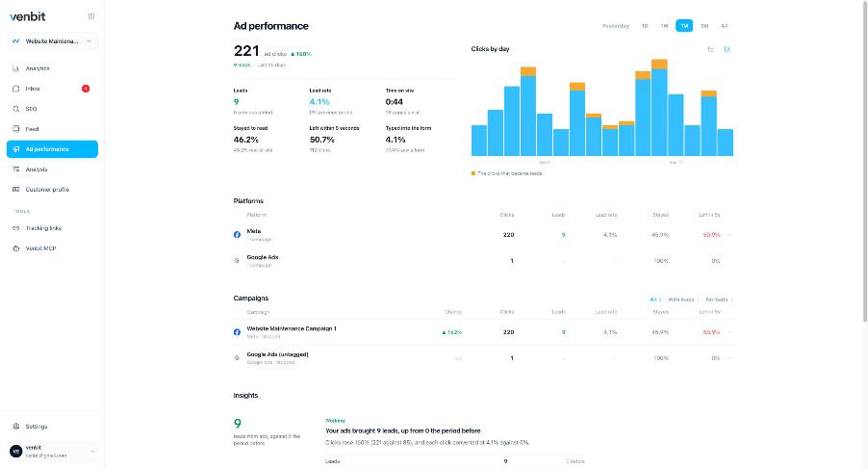Filter campaigns With leads
The width and height of the screenshot is (868, 469).
point(682,300)
